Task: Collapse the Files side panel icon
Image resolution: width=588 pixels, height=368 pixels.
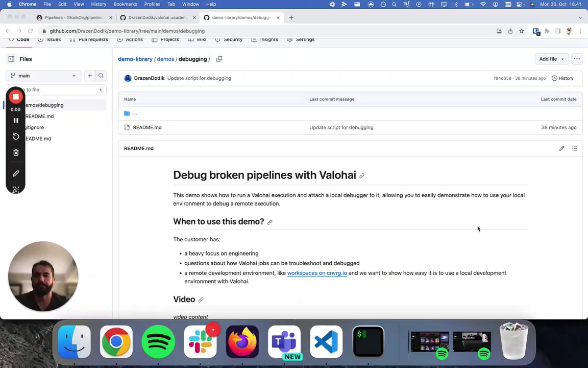Action: click(x=11, y=59)
